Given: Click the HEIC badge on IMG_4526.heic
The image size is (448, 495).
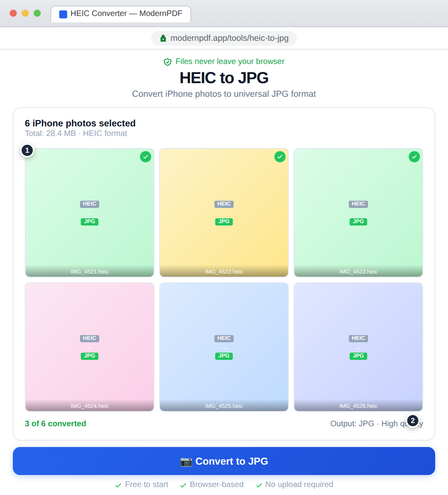Looking at the screenshot, I should coord(358,338).
